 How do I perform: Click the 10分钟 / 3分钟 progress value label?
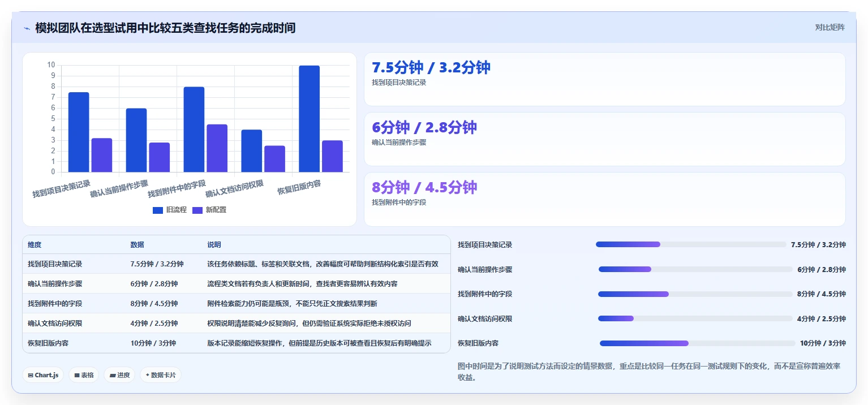(x=823, y=343)
